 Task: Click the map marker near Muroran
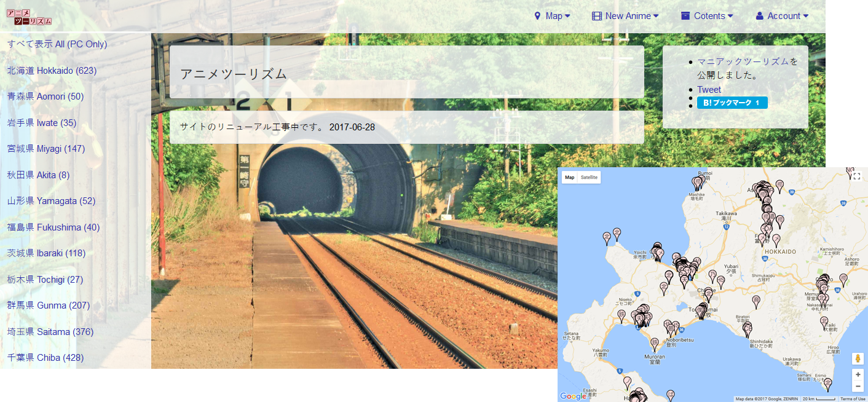pyautogui.click(x=655, y=343)
